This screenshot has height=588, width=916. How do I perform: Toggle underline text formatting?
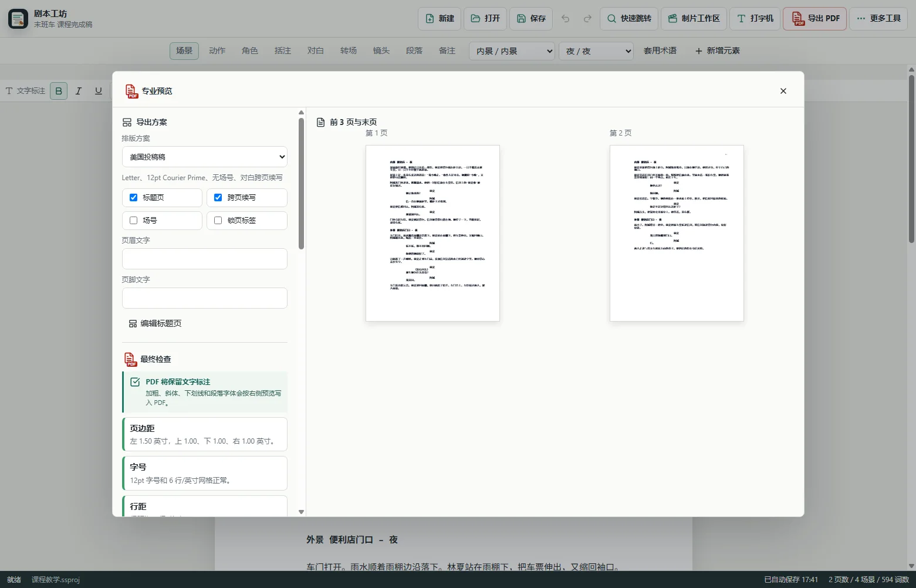(99, 91)
